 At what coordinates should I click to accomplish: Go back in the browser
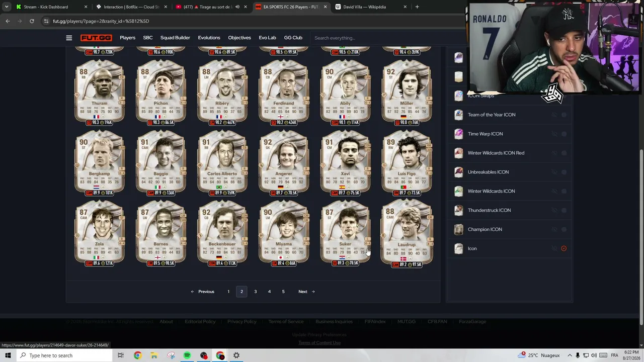coord(8,21)
